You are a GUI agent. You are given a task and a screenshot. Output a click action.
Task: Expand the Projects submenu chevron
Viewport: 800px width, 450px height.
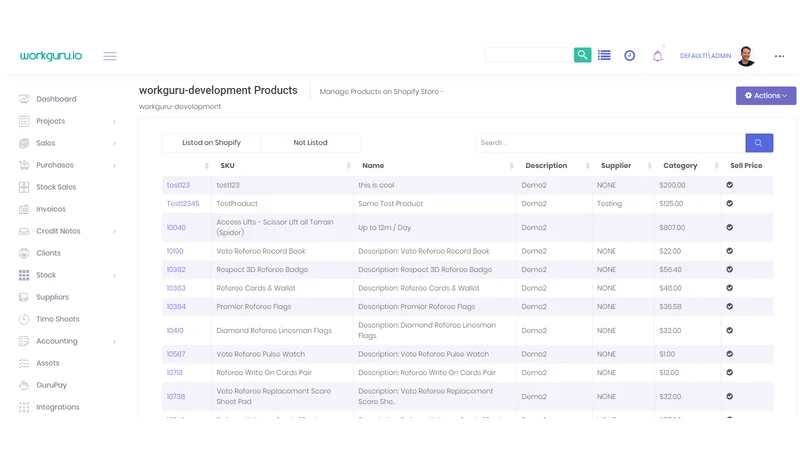click(x=114, y=121)
